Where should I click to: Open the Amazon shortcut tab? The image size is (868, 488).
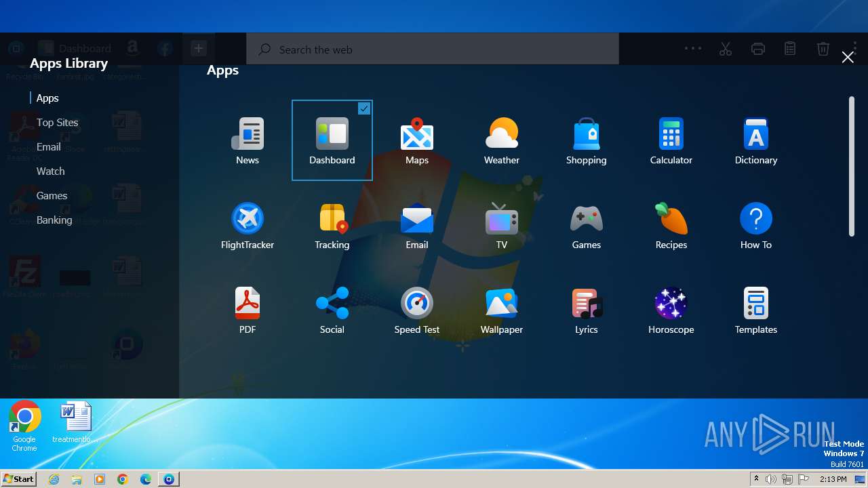click(x=132, y=48)
